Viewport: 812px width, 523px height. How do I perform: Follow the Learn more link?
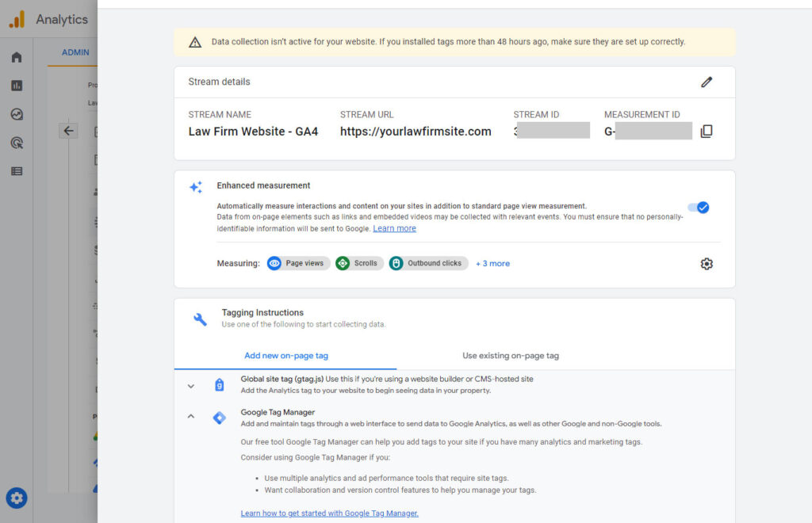pyautogui.click(x=394, y=229)
